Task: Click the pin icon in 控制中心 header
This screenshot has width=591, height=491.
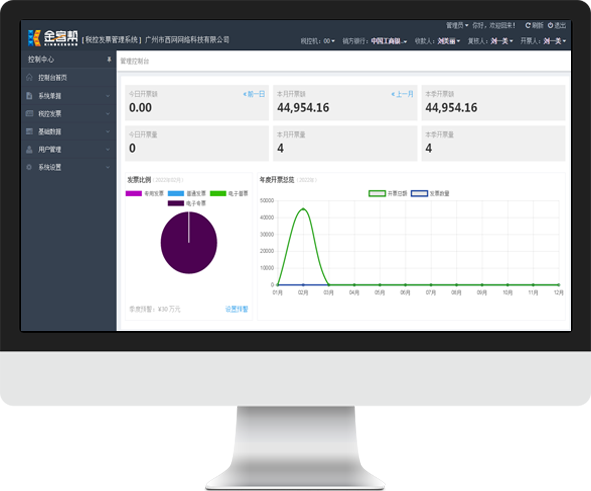Action: [109, 59]
